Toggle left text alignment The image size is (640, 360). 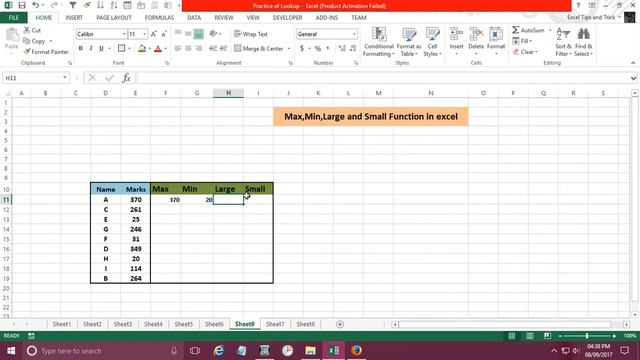pos(178,49)
